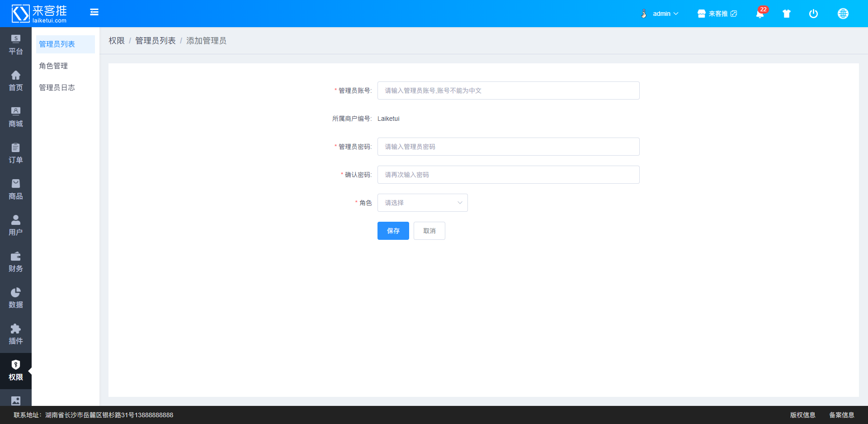
Task: Click the Laiketui logo in header
Action: coord(39,14)
